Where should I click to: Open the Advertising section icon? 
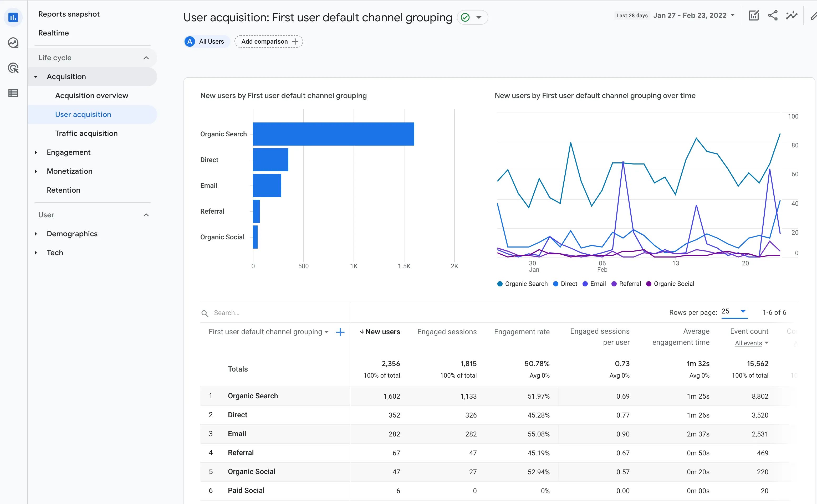pyautogui.click(x=13, y=68)
